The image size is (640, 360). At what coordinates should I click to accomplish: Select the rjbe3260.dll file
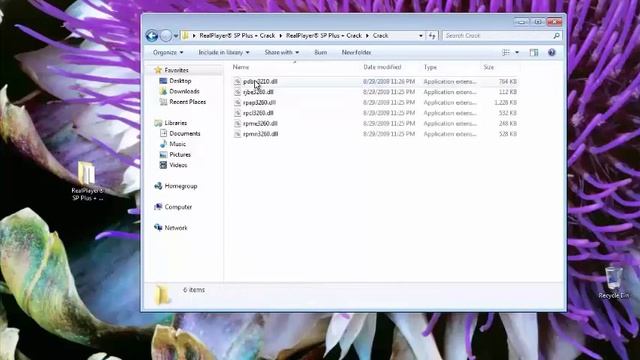coord(258,92)
